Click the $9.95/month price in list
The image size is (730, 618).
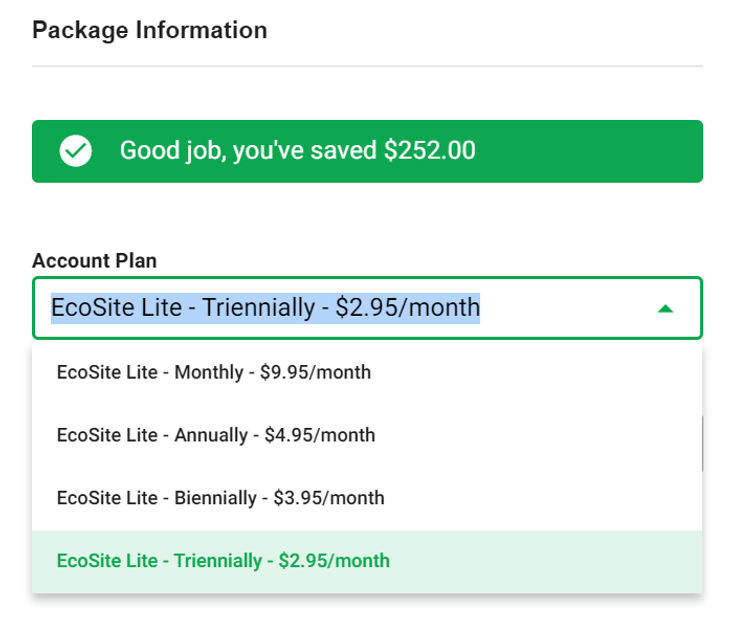click(315, 373)
